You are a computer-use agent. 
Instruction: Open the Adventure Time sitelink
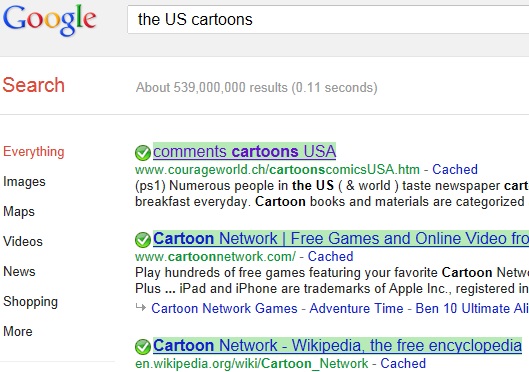[356, 308]
